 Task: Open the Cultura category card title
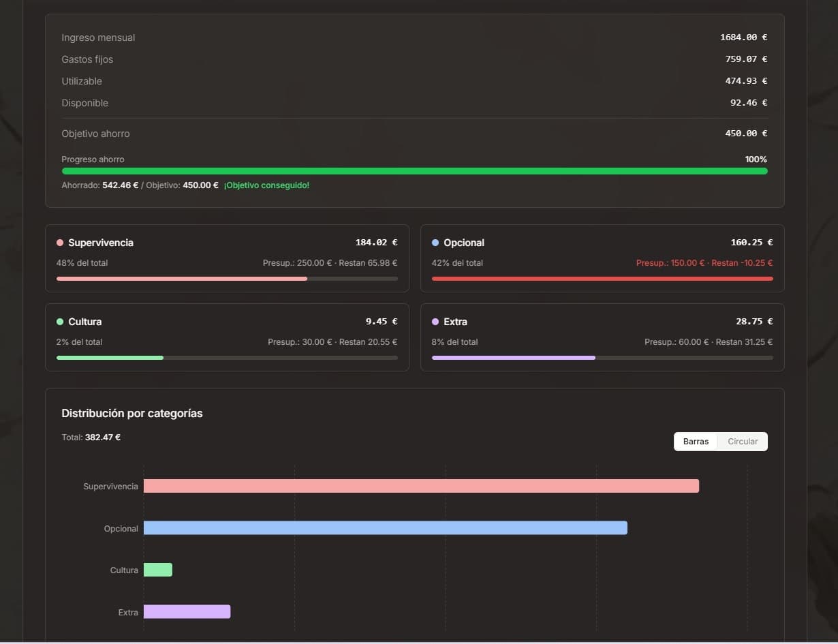pyautogui.click(x=84, y=322)
